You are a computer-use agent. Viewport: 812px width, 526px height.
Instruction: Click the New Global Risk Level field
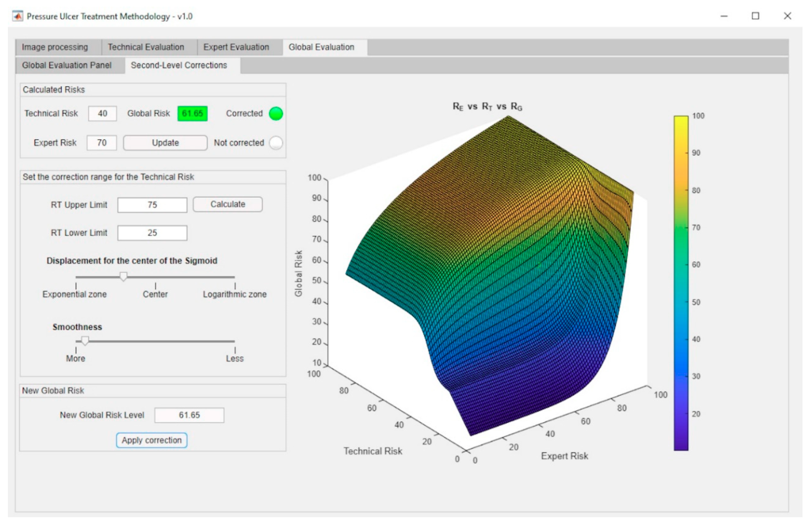[x=189, y=415]
